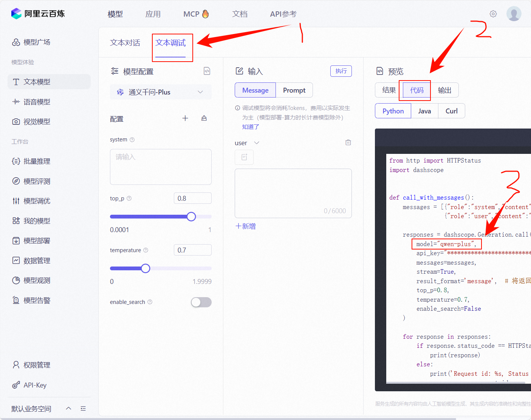Delete the user message via trash icon
The width and height of the screenshot is (531, 420).
(x=348, y=143)
